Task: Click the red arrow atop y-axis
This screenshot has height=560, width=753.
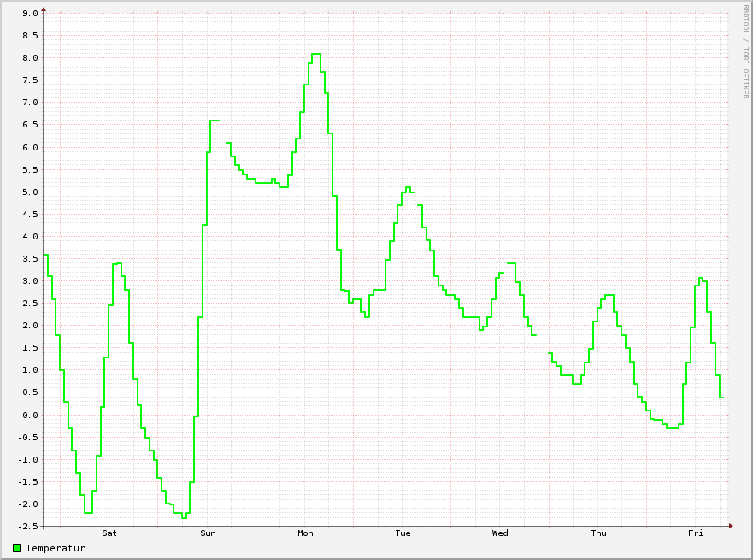Action: pos(44,9)
